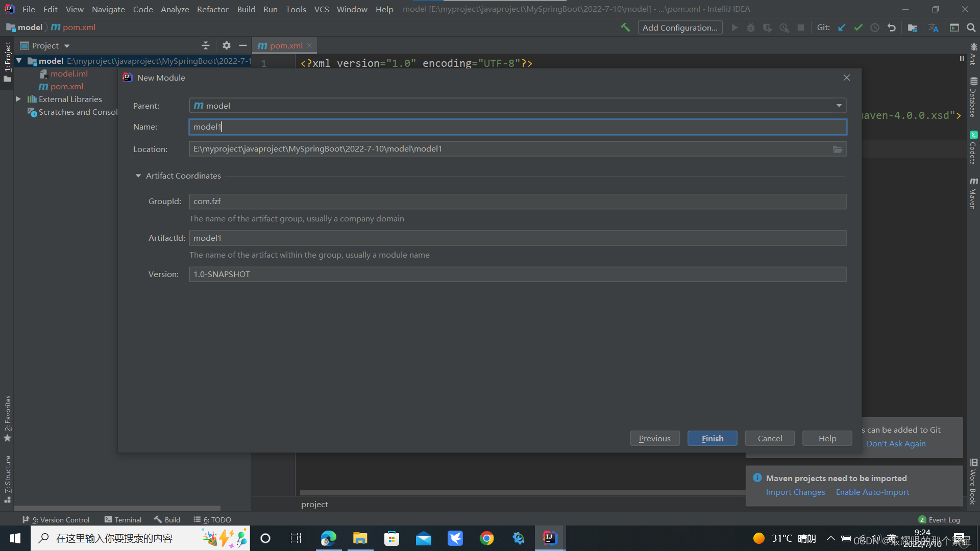Click the Build project hammer icon
Viewport: 980px width, 551px height.
tap(625, 28)
